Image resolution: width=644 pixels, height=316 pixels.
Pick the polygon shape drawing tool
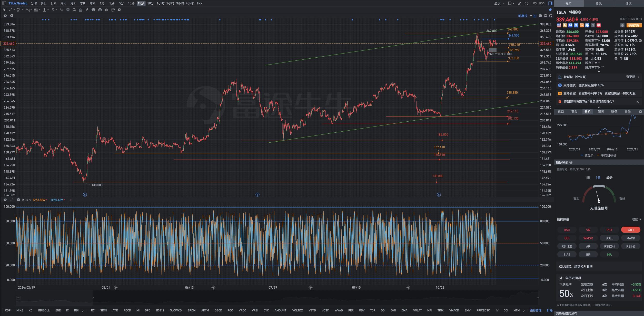coord(20,10)
